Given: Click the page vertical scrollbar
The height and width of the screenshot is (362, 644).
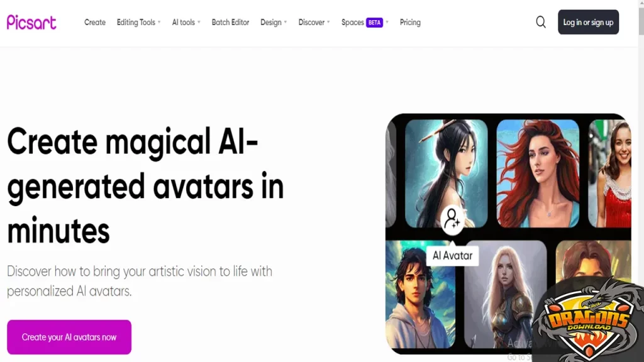Looking at the screenshot, I should [641, 181].
